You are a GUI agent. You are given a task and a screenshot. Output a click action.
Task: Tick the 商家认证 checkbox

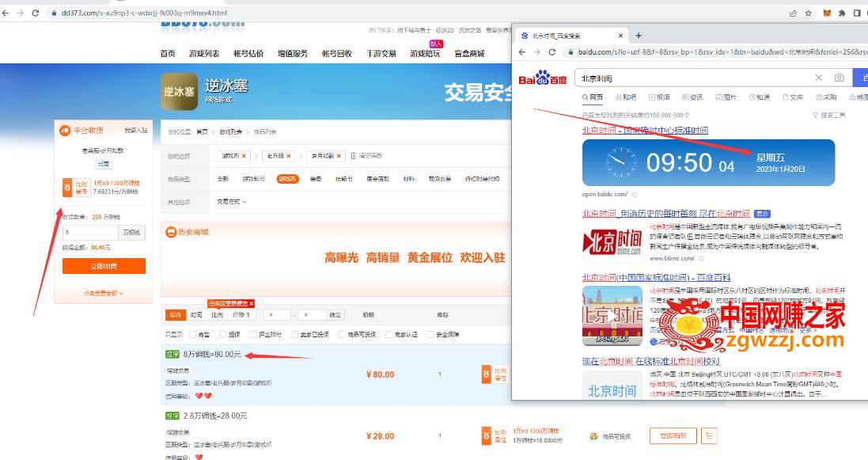point(389,335)
